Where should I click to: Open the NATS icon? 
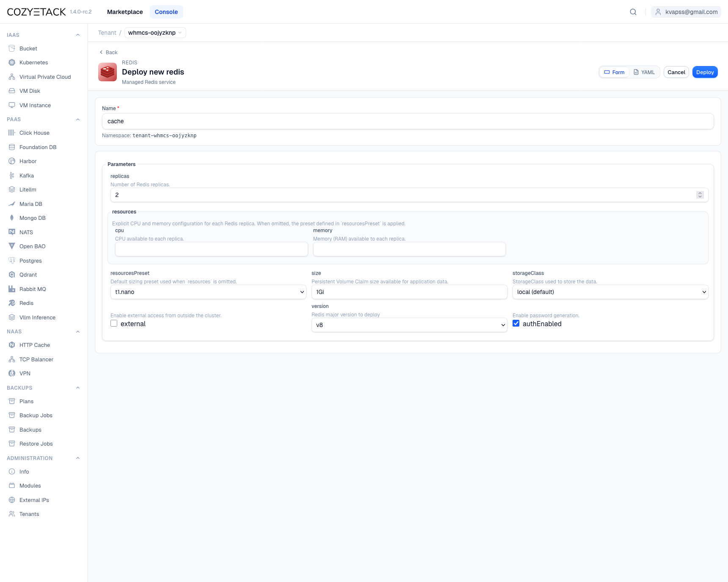[x=12, y=232]
